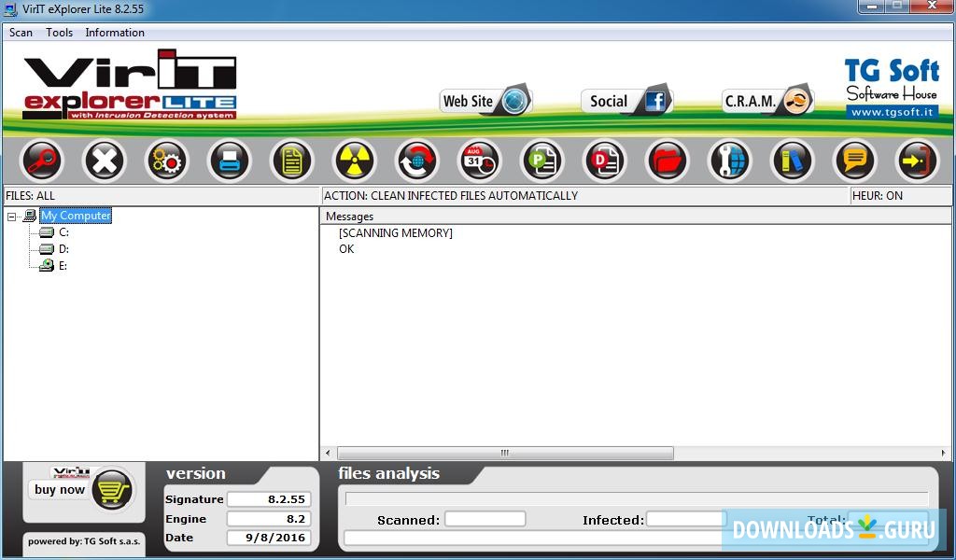956x560 pixels.
Task: Click the scrollbar left arrow
Action: tap(328, 453)
